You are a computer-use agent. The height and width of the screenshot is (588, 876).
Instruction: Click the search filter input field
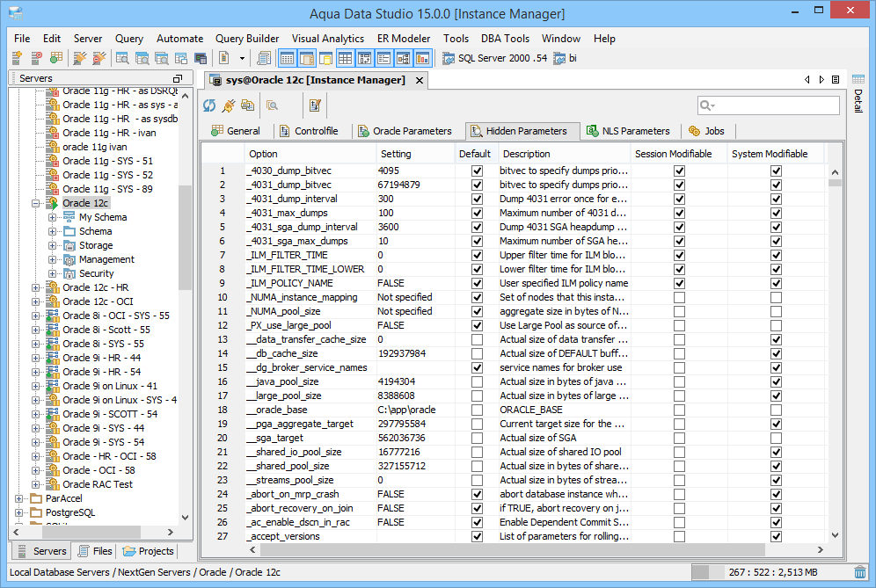[x=768, y=105]
